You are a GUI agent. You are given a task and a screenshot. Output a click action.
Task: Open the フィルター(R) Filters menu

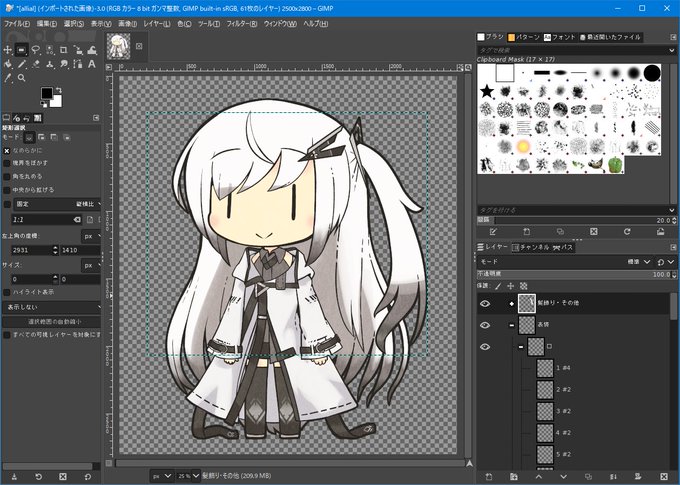[242, 23]
